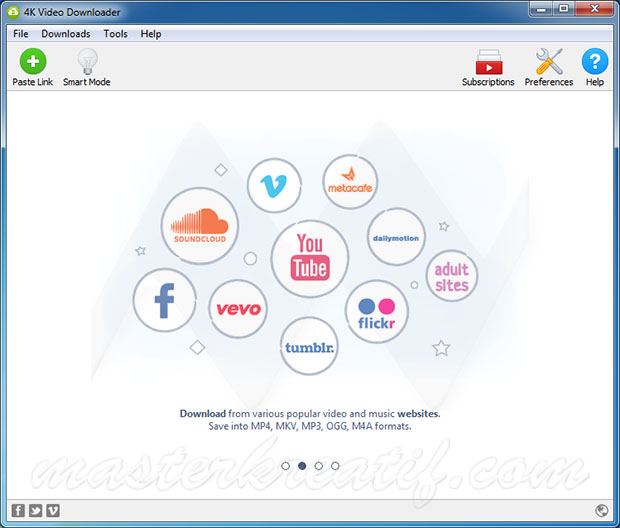
Task: Toggle Smart Mode lightbulb
Action: click(87, 67)
